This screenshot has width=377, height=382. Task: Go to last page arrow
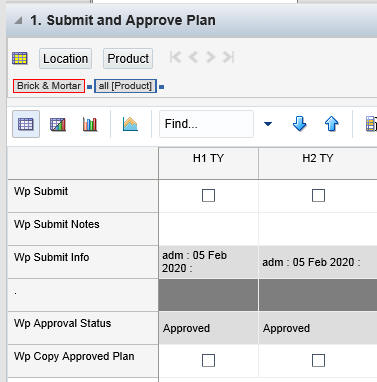point(229,57)
